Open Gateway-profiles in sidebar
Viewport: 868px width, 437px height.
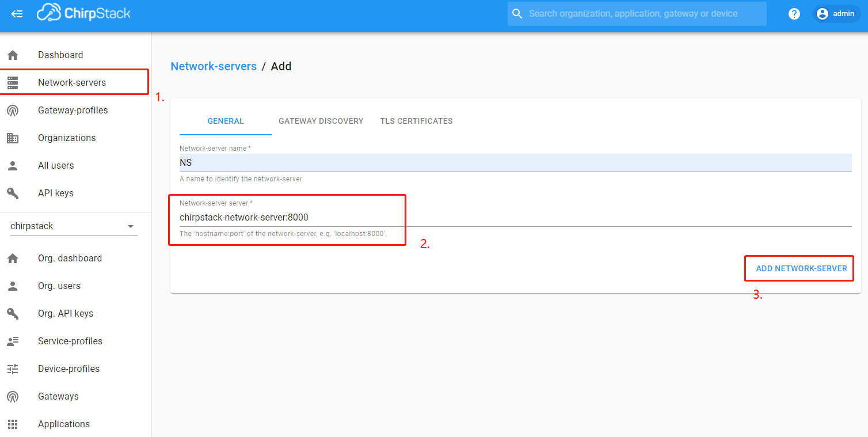point(75,111)
